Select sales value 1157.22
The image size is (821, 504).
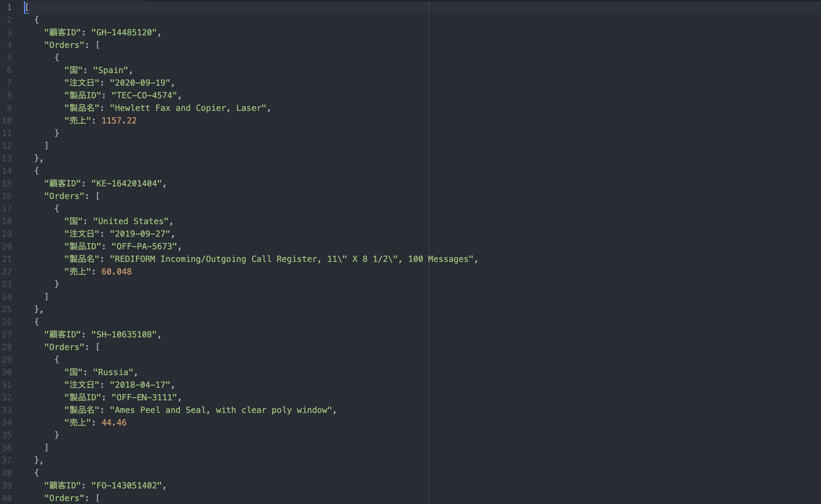tap(119, 121)
